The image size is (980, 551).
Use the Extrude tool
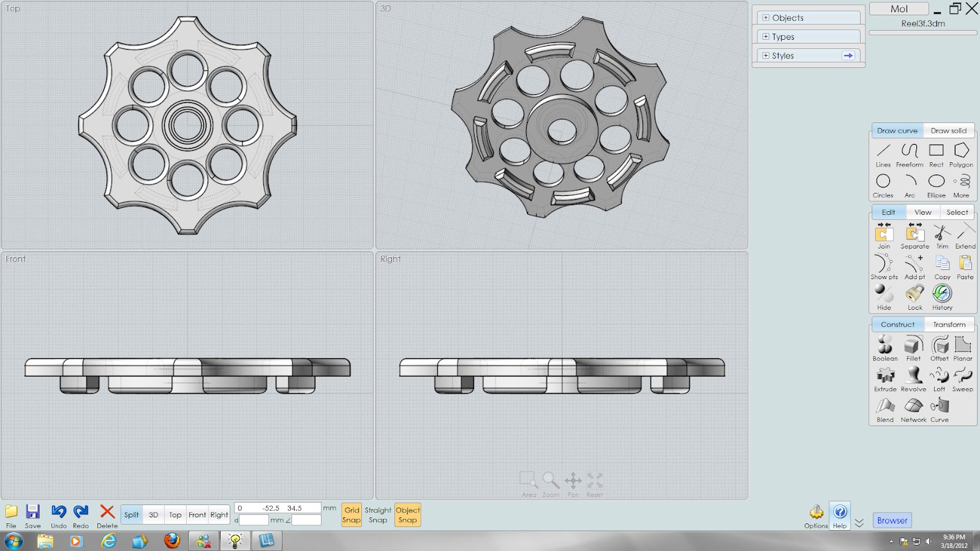pos(885,379)
